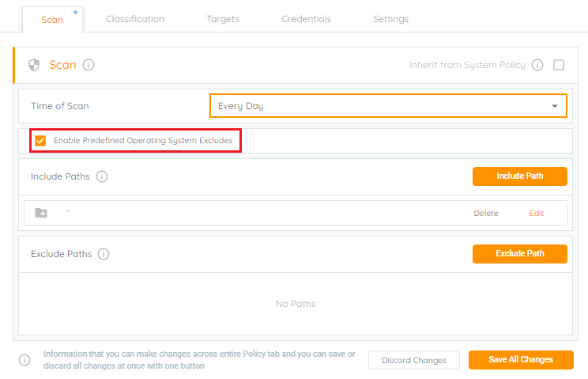Image resolution: width=588 pixels, height=379 pixels.
Task: Uncheck Enable Predefined Operating System Excludes
Action: 40,141
